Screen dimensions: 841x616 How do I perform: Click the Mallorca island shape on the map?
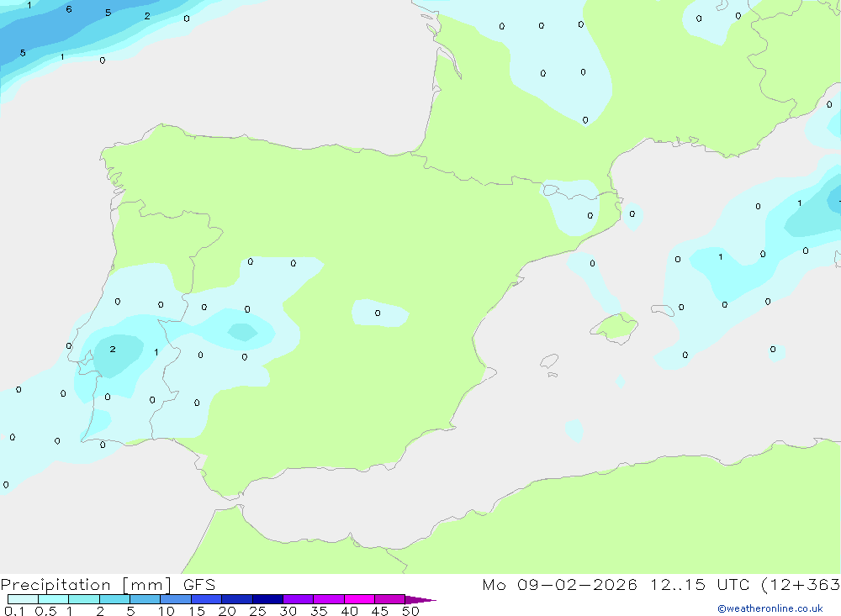coord(615,328)
